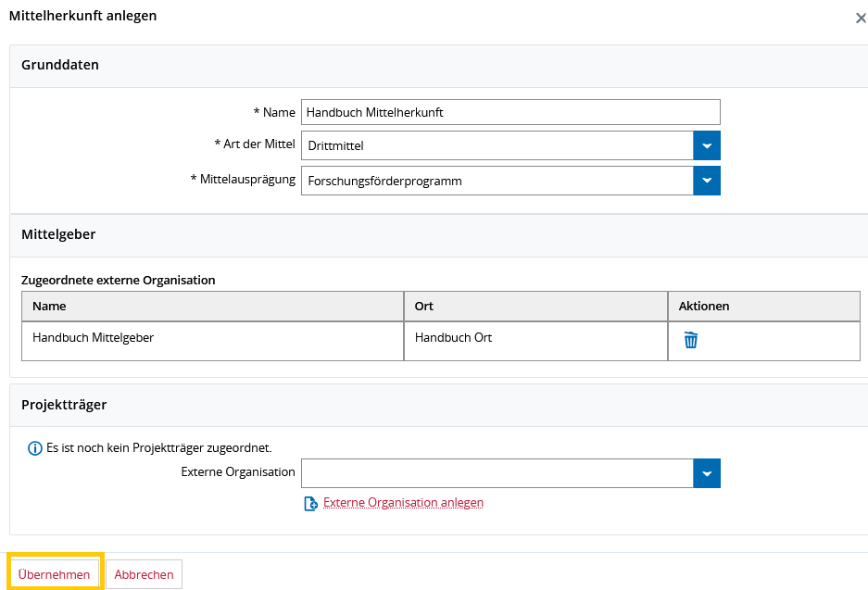Click the info icon in Projektträger section
Screen dimensions: 868x590
pyautogui.click(x=35, y=448)
